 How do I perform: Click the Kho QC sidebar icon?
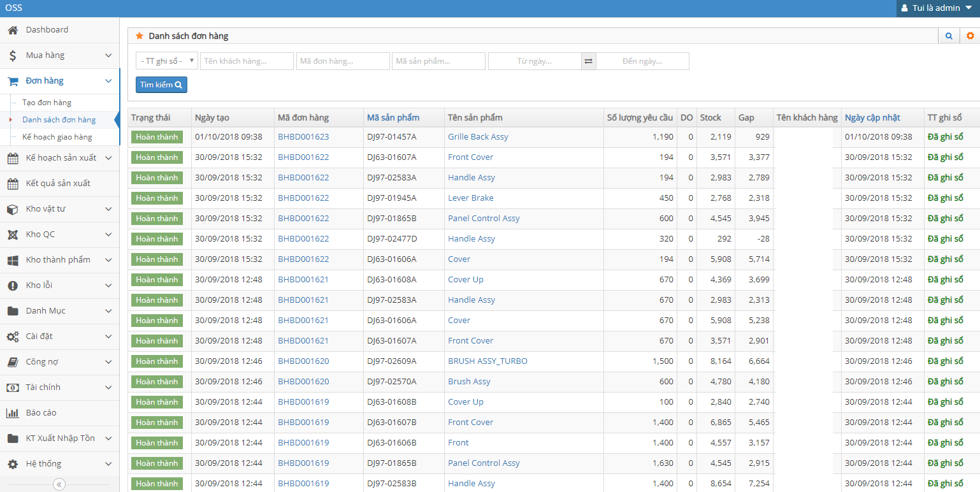click(x=13, y=235)
